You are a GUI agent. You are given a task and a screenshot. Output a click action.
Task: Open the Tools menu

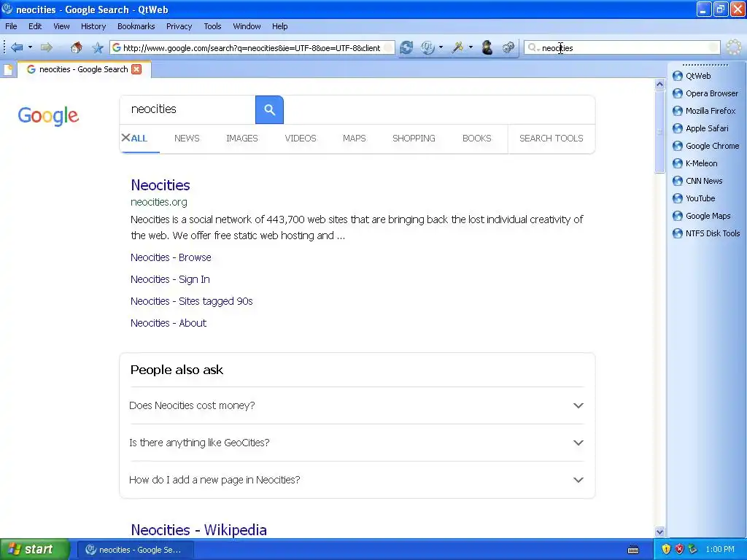[x=212, y=26]
